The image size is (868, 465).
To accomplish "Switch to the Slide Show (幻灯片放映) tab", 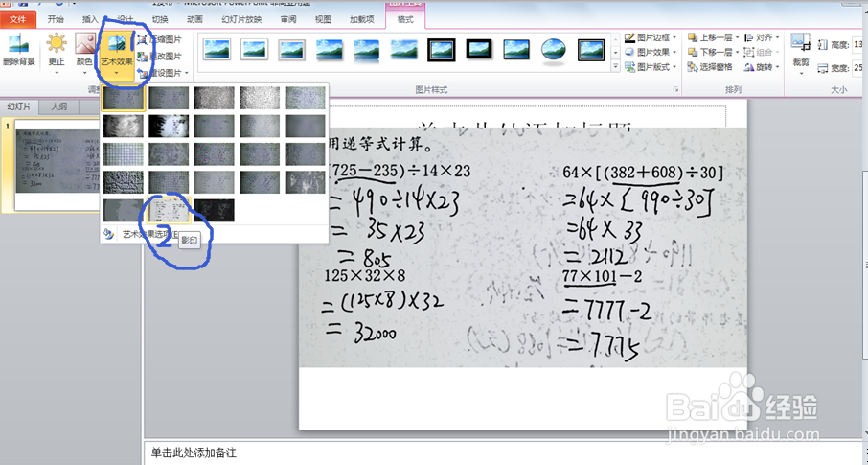I will click(x=241, y=19).
